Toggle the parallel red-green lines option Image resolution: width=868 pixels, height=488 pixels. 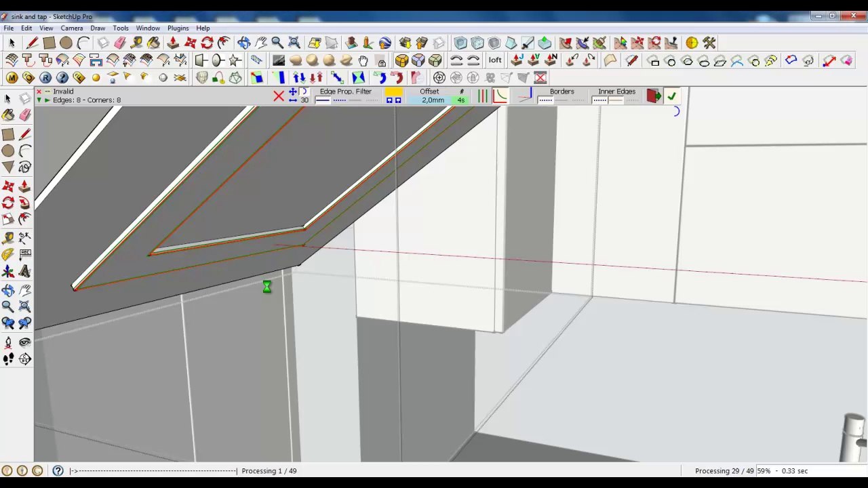point(482,96)
